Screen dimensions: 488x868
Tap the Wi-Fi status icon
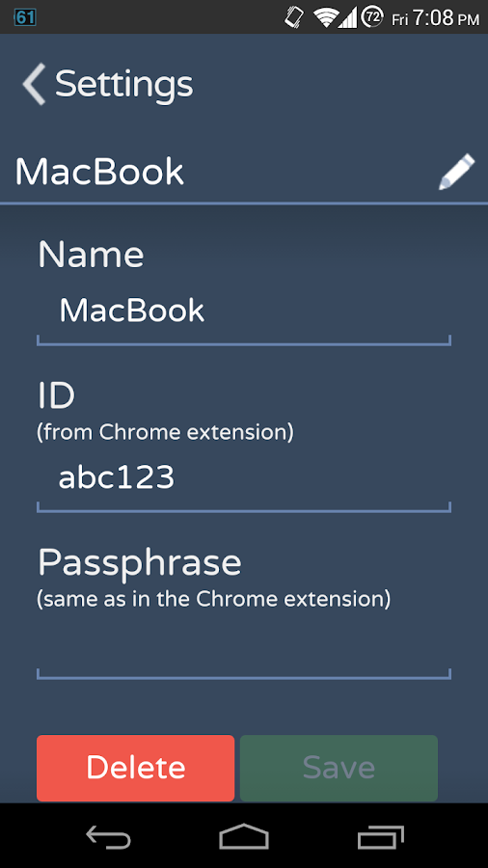tap(326, 17)
